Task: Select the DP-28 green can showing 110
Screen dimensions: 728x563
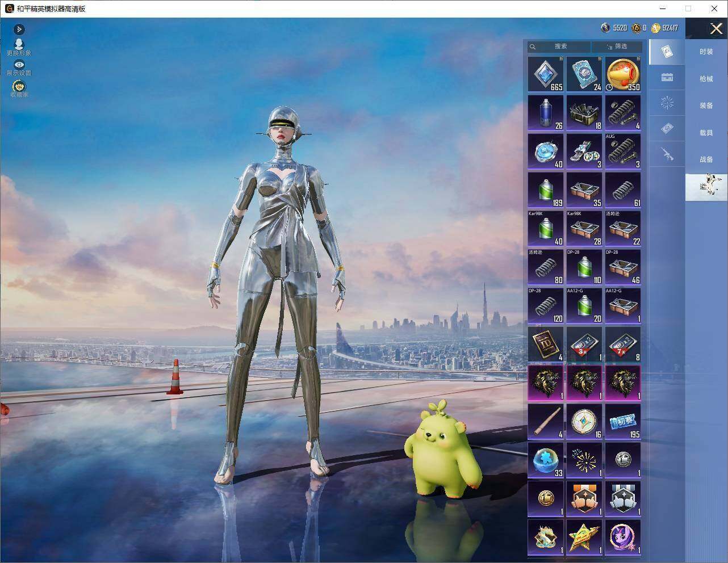Action: click(x=584, y=267)
